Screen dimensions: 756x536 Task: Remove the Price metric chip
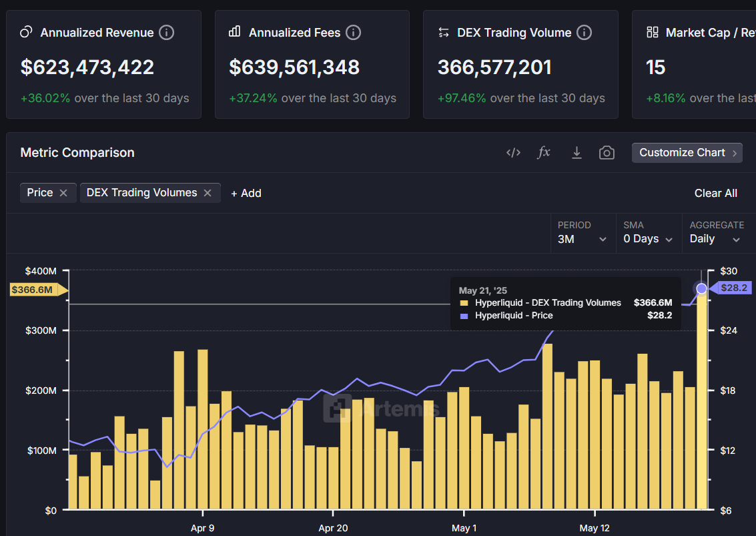coord(63,193)
